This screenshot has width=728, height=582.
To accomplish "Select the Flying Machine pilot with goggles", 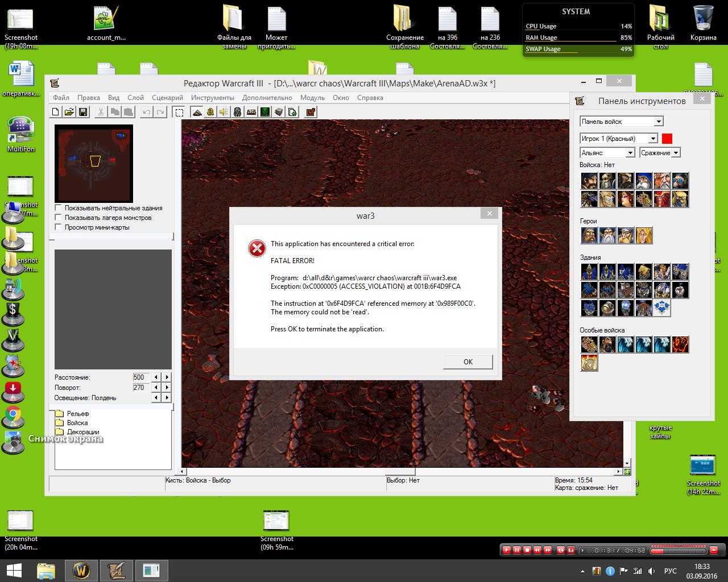I will coord(680,181).
